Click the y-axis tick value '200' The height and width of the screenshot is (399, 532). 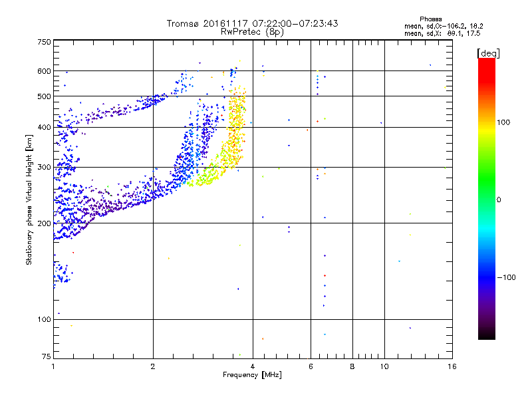[x=44, y=223]
